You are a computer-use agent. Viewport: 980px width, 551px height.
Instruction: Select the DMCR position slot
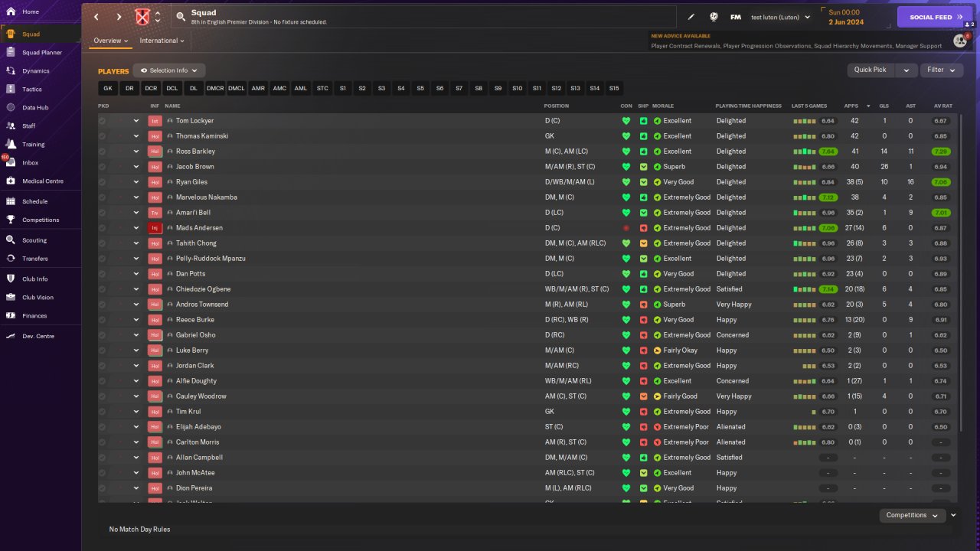[x=215, y=88]
